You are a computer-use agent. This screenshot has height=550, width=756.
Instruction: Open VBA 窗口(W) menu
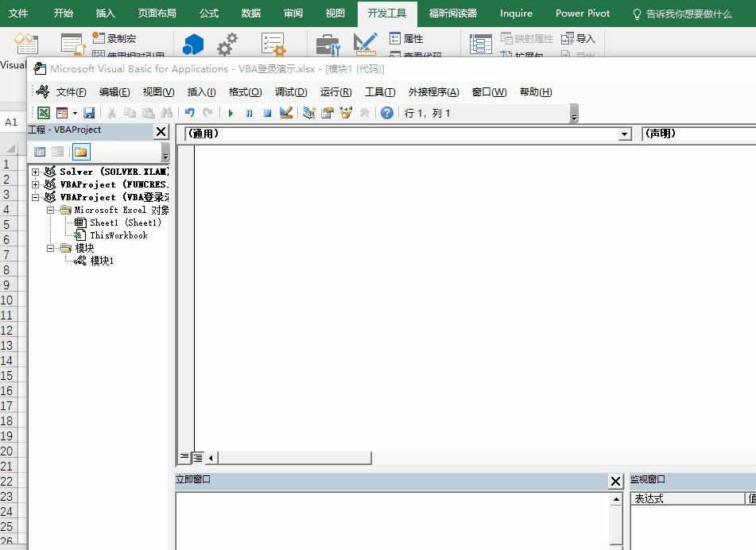tap(489, 92)
